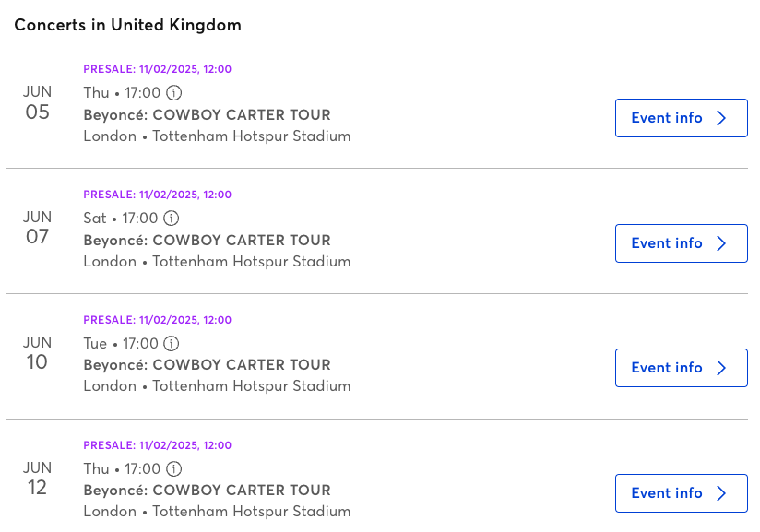
Task: Open Event info for Jun 07 concert
Action: [x=682, y=243]
